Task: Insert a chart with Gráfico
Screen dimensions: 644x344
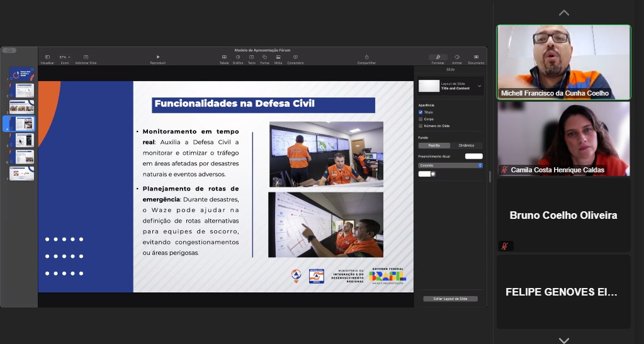Action: tap(238, 60)
